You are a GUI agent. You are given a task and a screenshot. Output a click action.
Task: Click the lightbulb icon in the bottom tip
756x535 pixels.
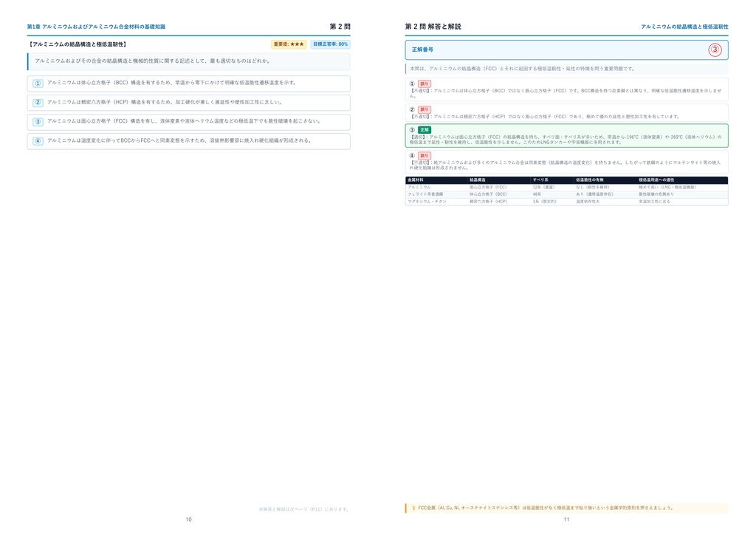click(x=413, y=508)
